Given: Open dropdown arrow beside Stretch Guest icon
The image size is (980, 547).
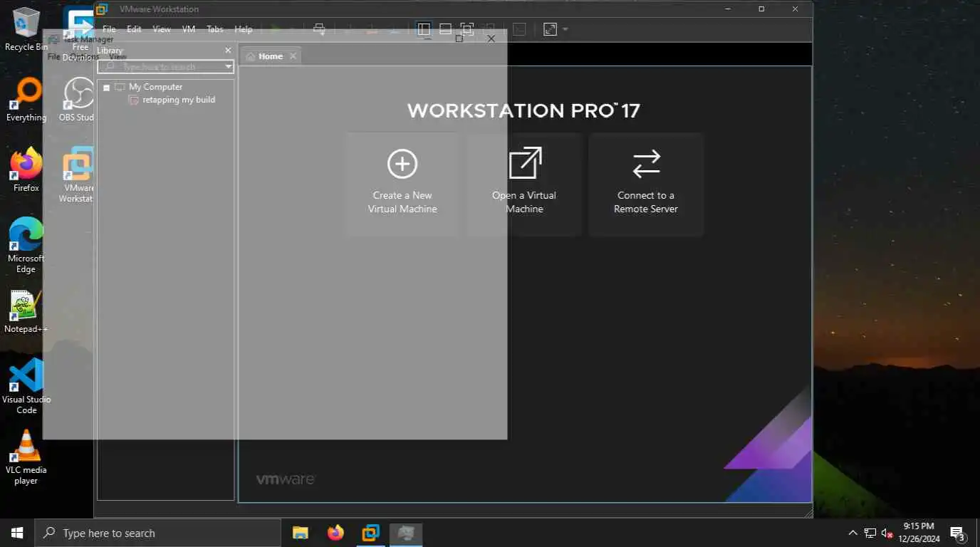Looking at the screenshot, I should 565,29.
